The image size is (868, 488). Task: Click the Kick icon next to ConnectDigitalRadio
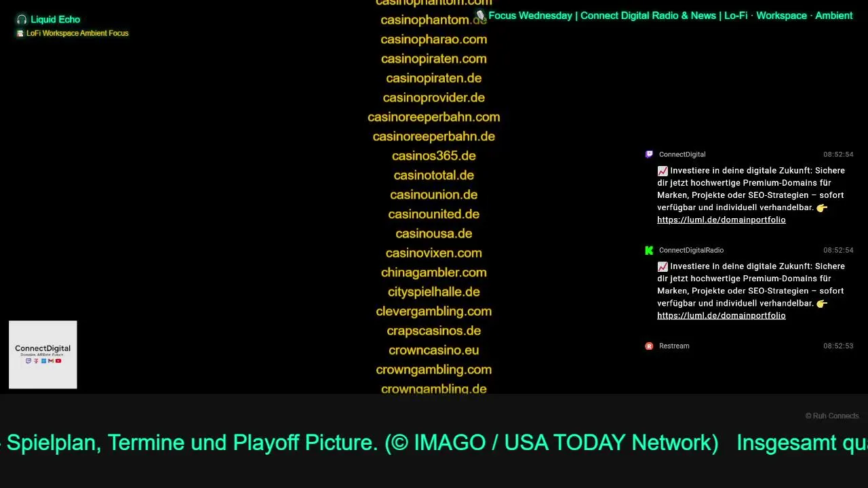(649, 250)
